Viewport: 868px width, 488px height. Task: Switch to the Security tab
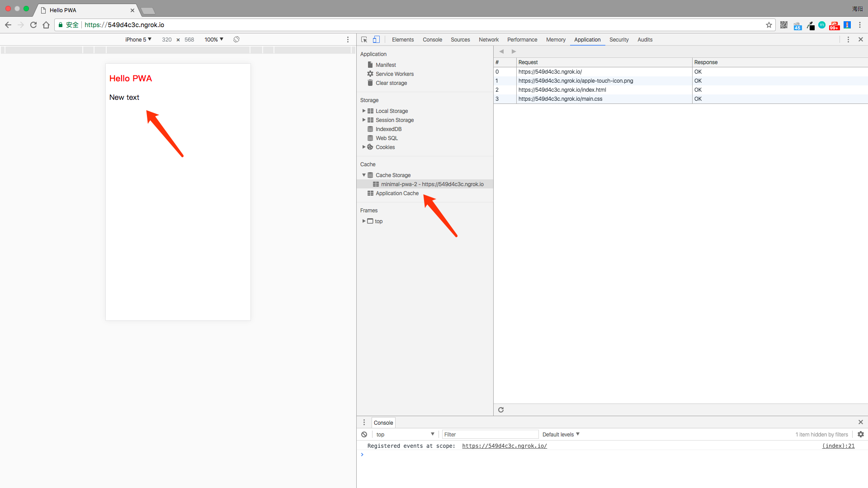tap(619, 40)
